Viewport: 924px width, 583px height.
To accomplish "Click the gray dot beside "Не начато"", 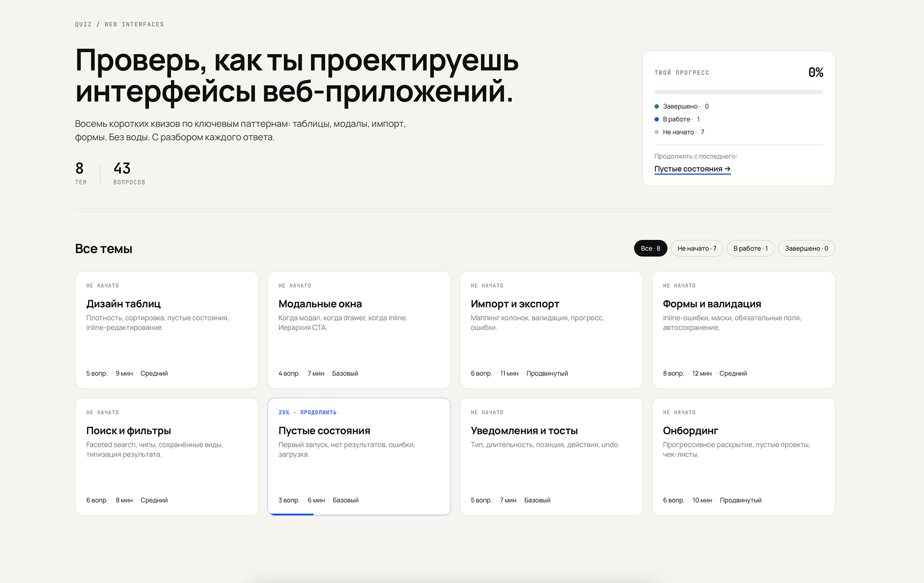I will tap(657, 132).
